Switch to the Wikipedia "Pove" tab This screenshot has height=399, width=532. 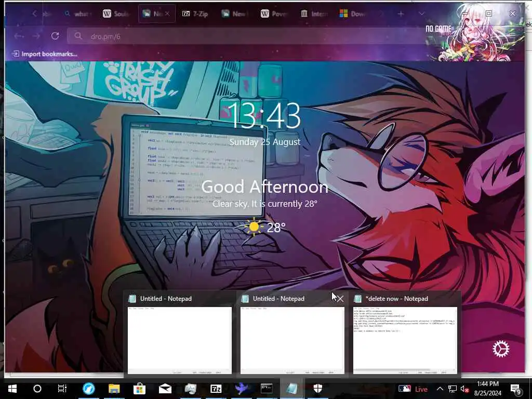tap(274, 14)
